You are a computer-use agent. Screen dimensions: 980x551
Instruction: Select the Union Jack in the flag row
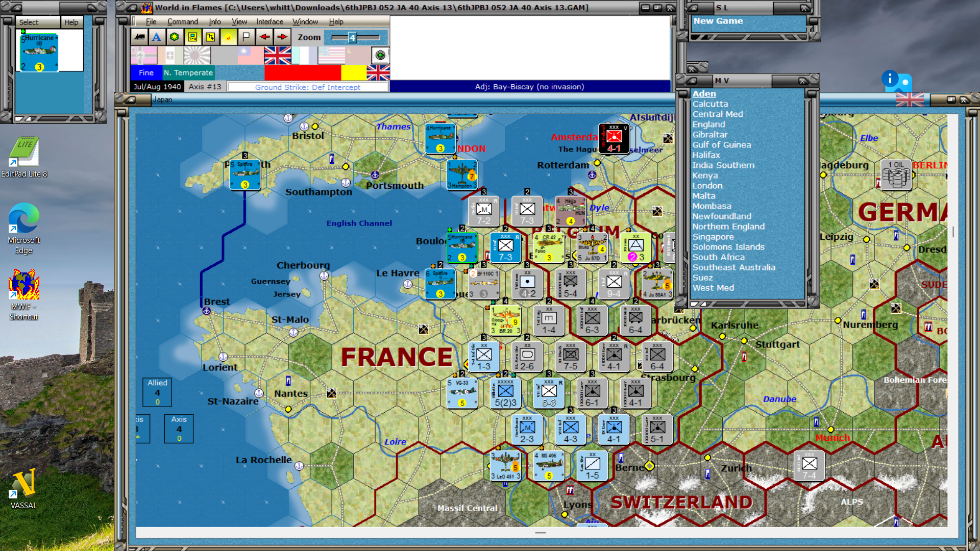tap(278, 55)
